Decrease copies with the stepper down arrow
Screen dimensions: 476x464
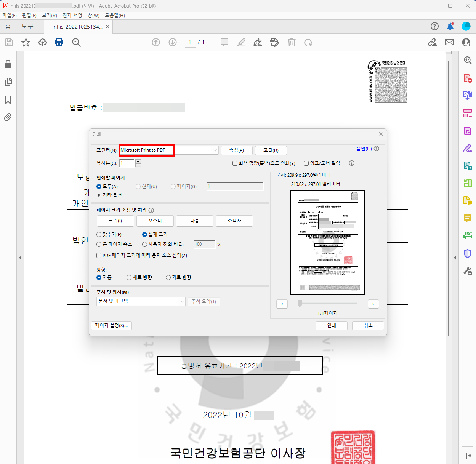point(138,165)
